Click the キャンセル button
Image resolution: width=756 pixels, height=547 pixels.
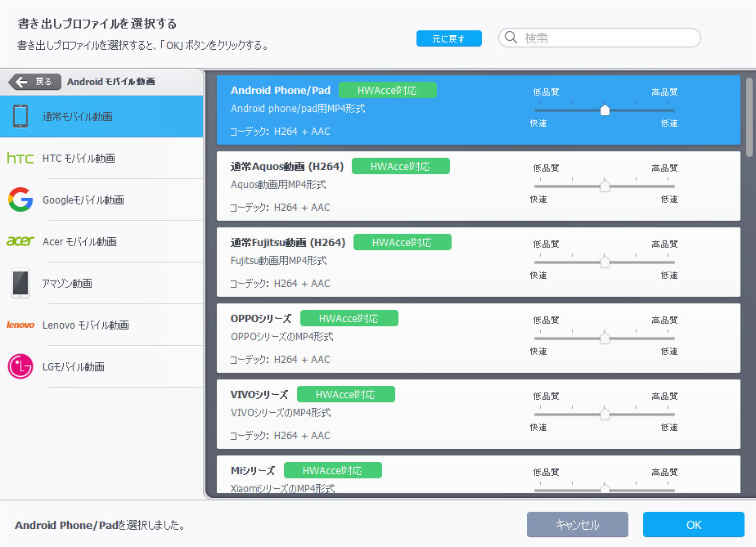pos(577,524)
